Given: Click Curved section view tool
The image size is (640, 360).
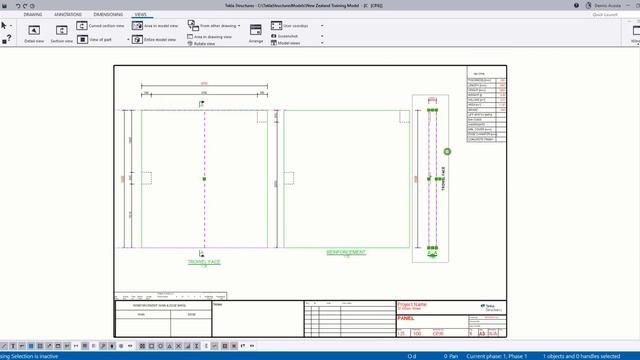Looking at the screenshot, I should 100,26.
